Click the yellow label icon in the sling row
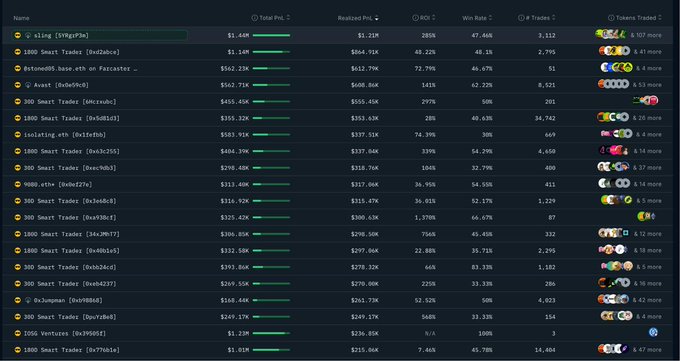680x361 pixels. click(18, 35)
